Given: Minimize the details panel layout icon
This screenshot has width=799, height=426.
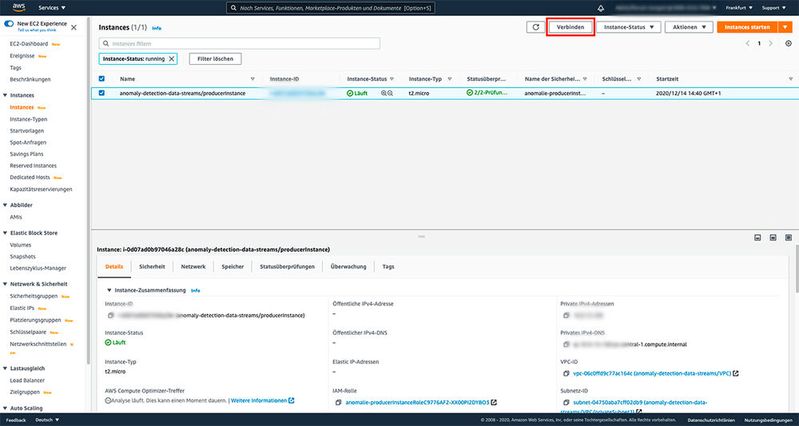Looking at the screenshot, I should tap(758, 237).
